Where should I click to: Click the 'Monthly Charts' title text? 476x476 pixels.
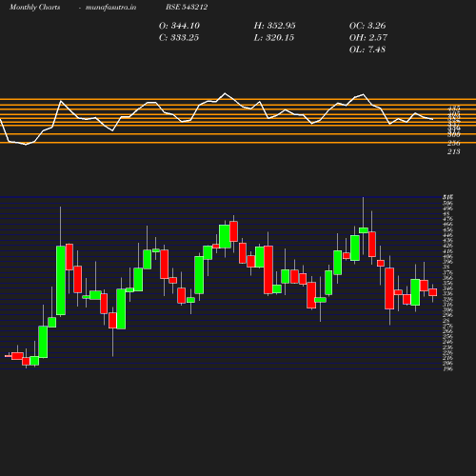pyautogui.click(x=34, y=8)
